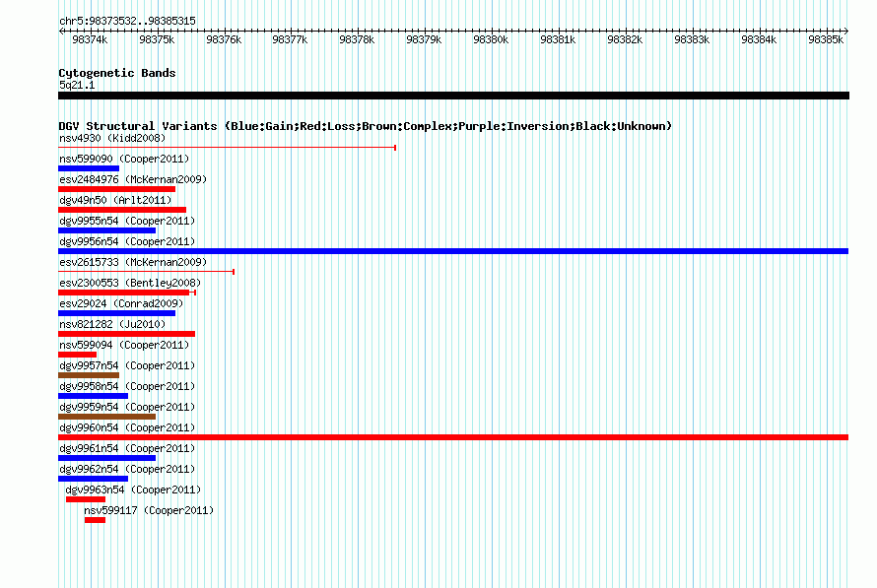Click the dgv9962n54 (Cooper2011) label

(127, 469)
